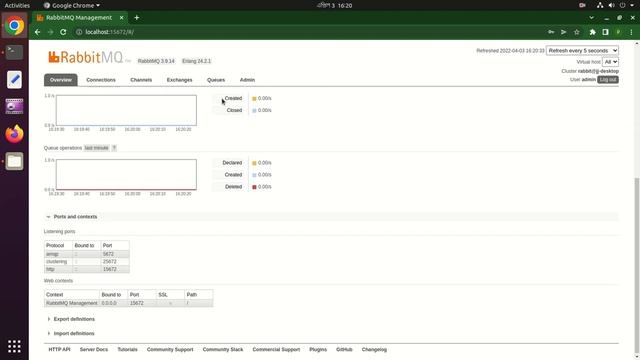
Task: Switch to the Queues tab
Action: (216, 80)
